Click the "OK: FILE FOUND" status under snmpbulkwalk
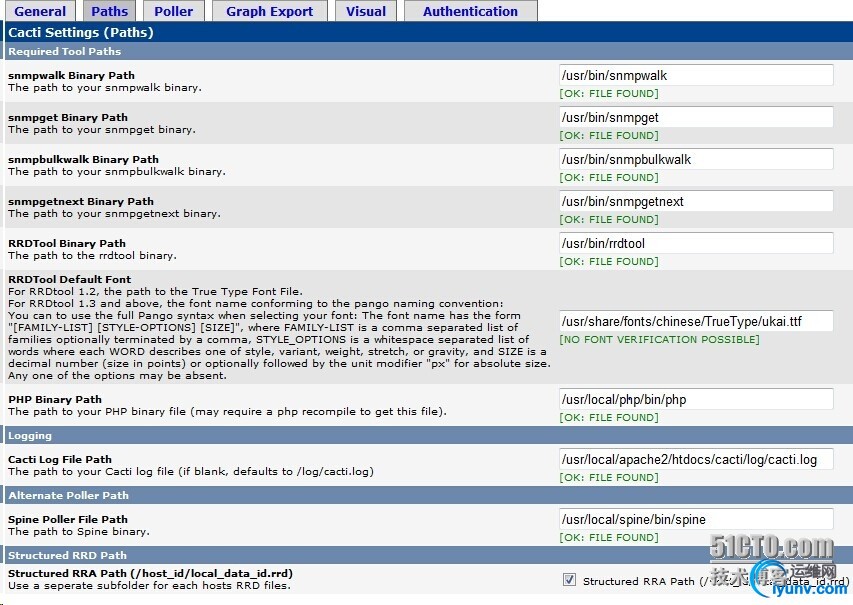 click(x=609, y=177)
